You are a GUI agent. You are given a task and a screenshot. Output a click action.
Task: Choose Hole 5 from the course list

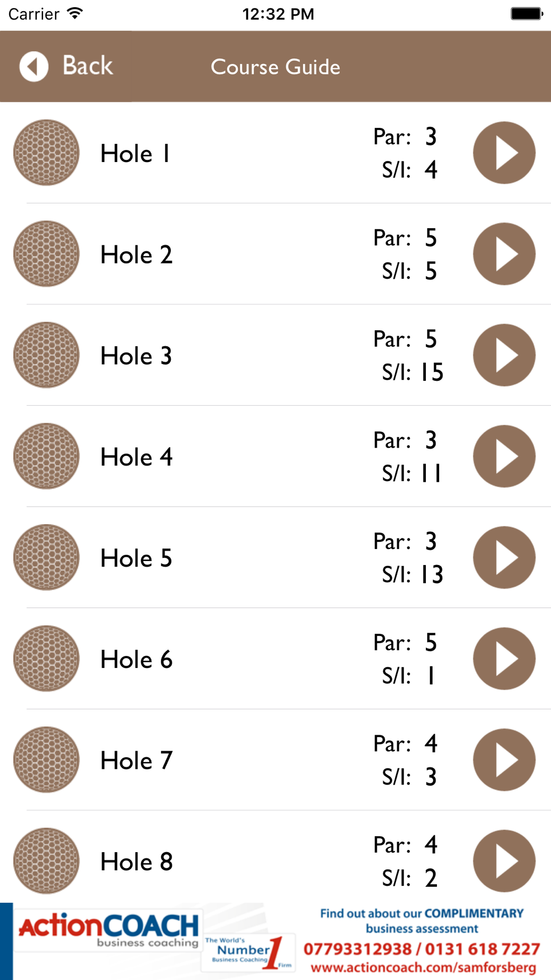(x=136, y=558)
